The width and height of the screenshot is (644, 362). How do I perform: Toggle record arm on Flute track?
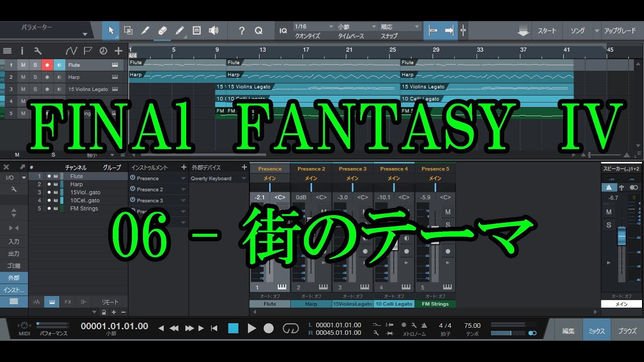point(47,65)
